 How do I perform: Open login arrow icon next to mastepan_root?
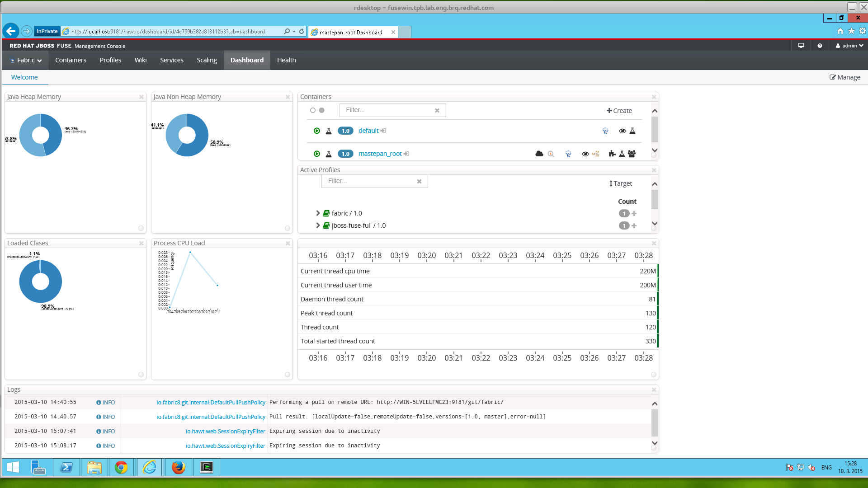coord(406,154)
